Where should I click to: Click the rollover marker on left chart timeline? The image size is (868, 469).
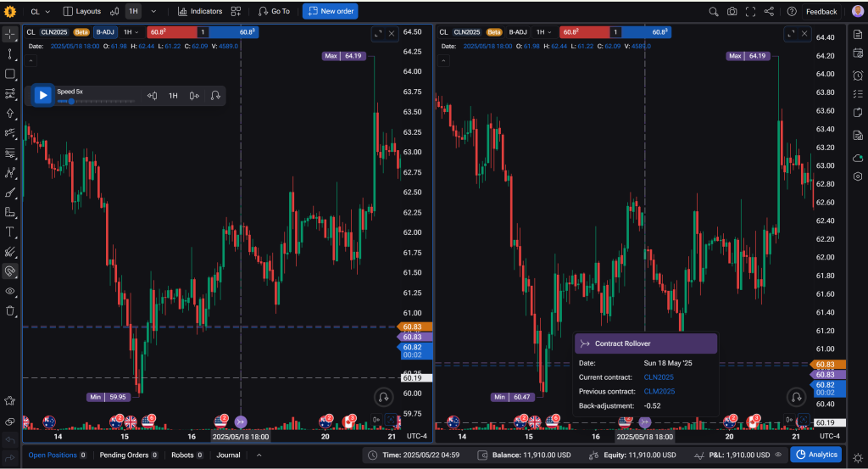tap(240, 422)
